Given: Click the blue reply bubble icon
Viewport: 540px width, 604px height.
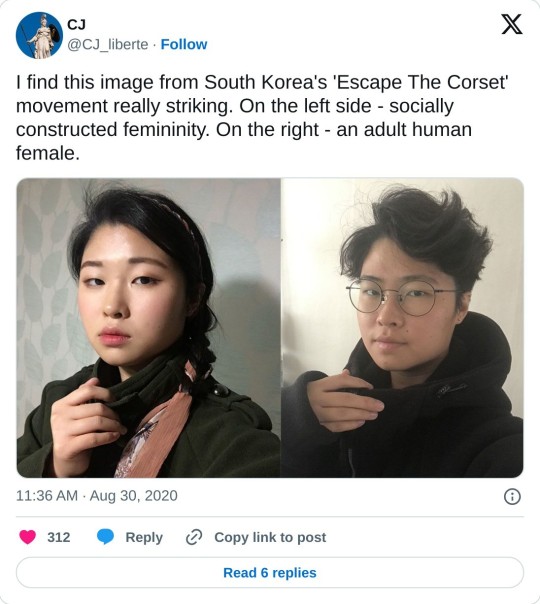Looking at the screenshot, I should [105, 537].
